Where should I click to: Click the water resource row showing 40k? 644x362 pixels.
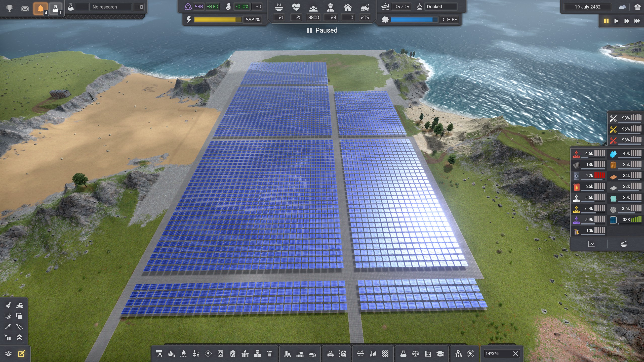[626, 153]
